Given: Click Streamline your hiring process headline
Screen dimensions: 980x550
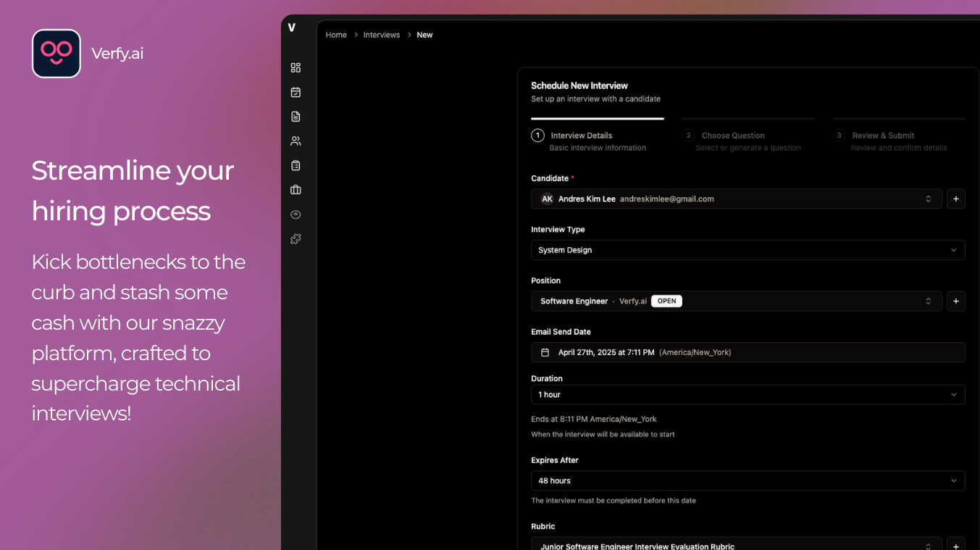Looking at the screenshot, I should 133,191.
